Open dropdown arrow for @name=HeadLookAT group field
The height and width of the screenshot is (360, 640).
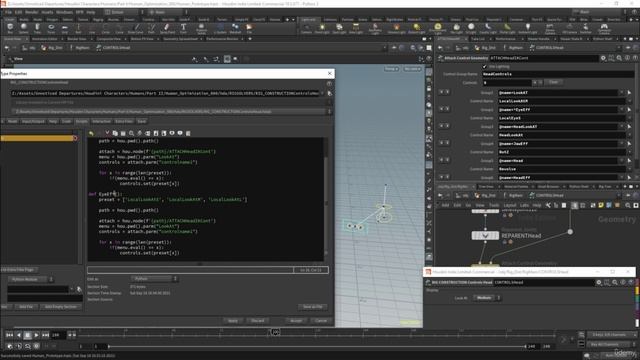[x=622, y=127]
